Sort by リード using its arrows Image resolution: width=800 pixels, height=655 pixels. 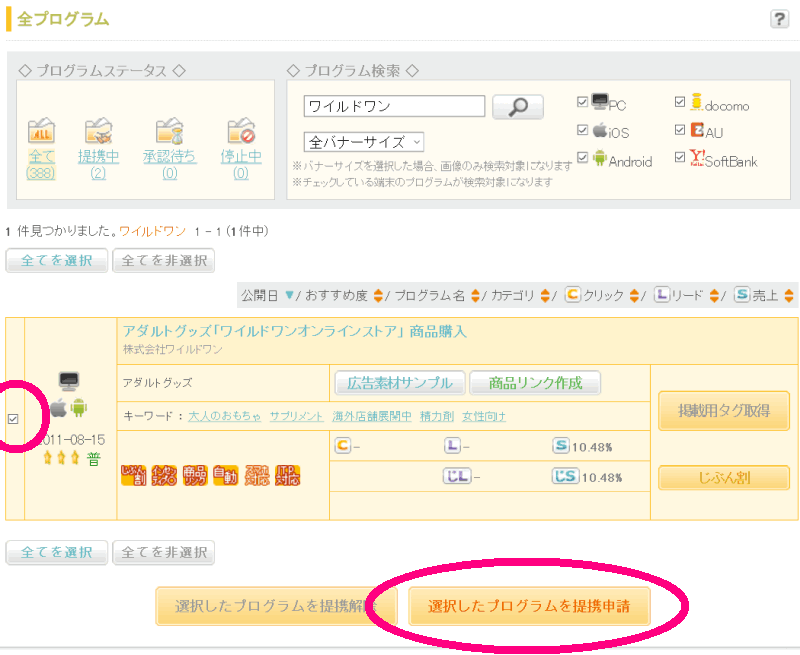(x=714, y=295)
